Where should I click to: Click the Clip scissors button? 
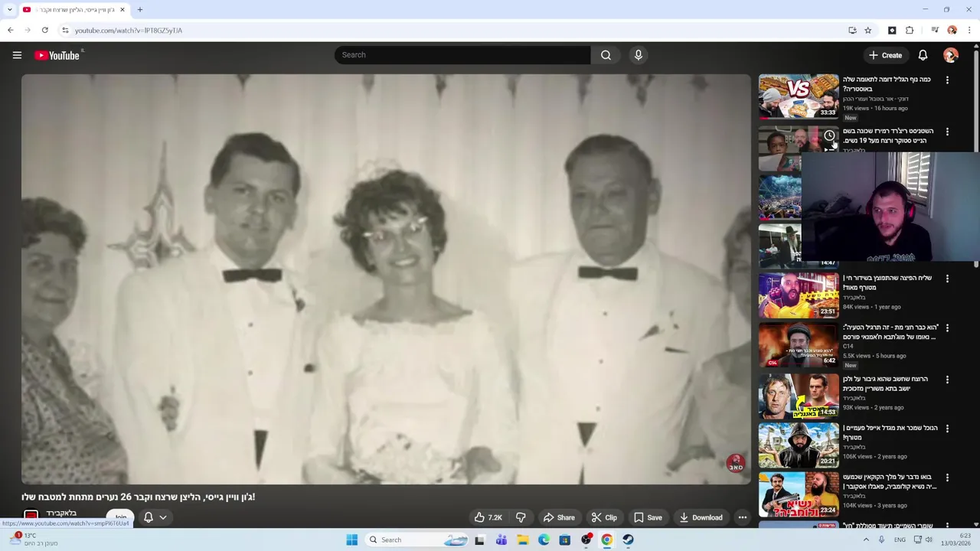click(x=604, y=517)
